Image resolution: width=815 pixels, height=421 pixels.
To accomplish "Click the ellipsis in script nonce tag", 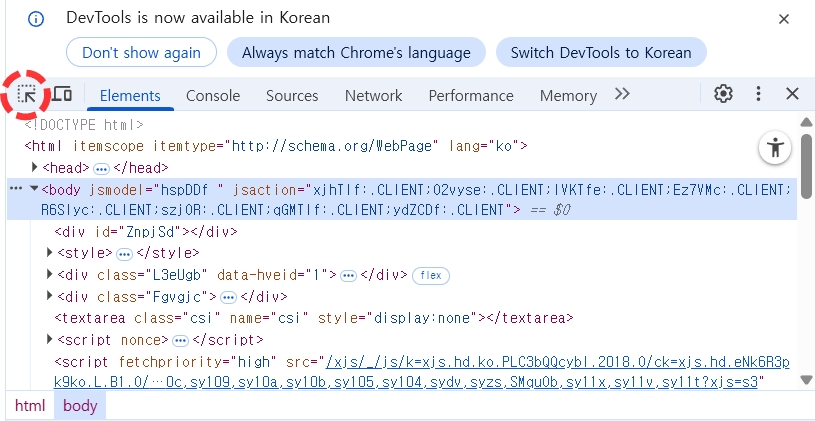I will [180, 341].
